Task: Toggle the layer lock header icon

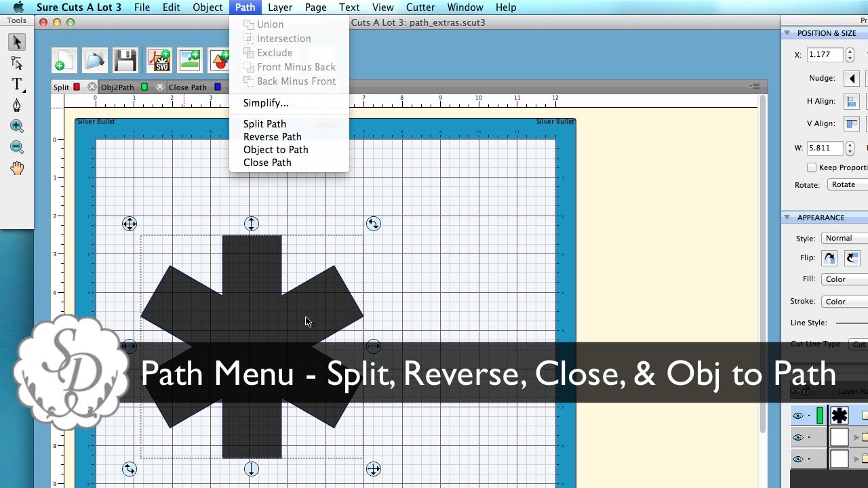Action: click(x=806, y=391)
